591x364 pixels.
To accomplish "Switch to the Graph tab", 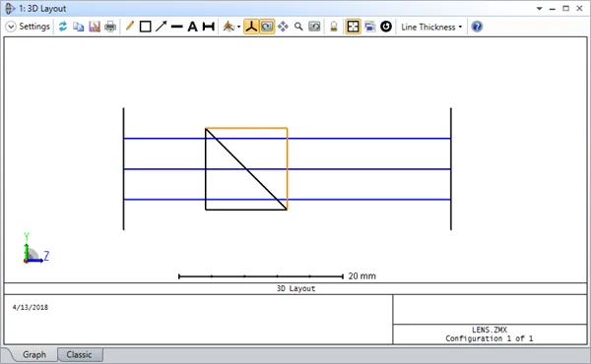I will click(34, 354).
